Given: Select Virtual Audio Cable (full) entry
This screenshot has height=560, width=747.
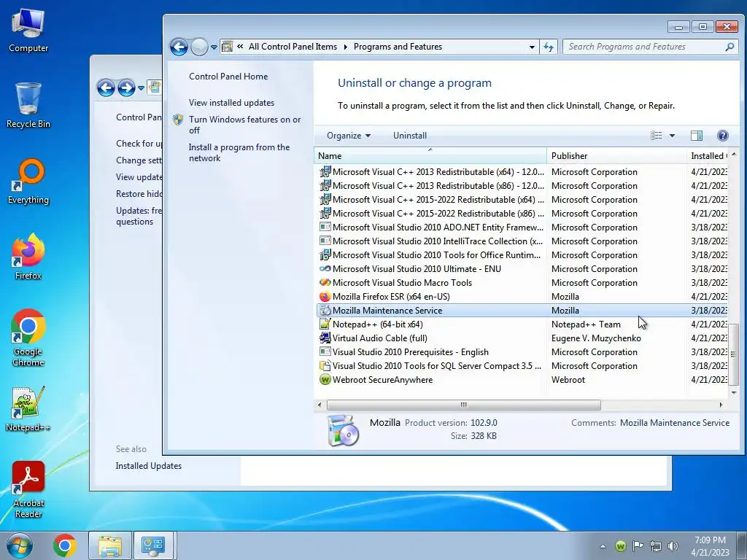Looking at the screenshot, I should pos(522,338).
